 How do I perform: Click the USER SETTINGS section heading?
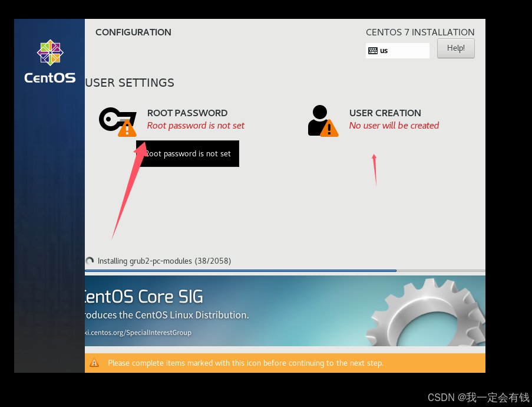coord(130,83)
